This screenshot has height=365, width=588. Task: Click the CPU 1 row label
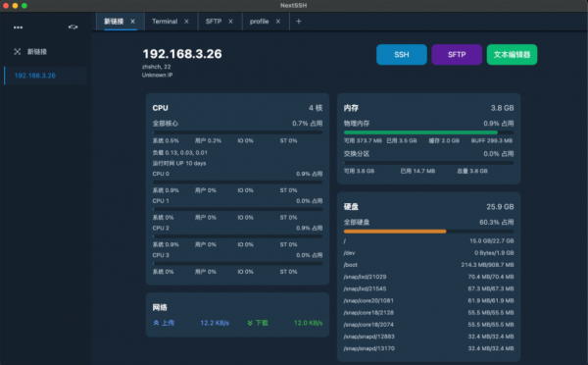161,200
